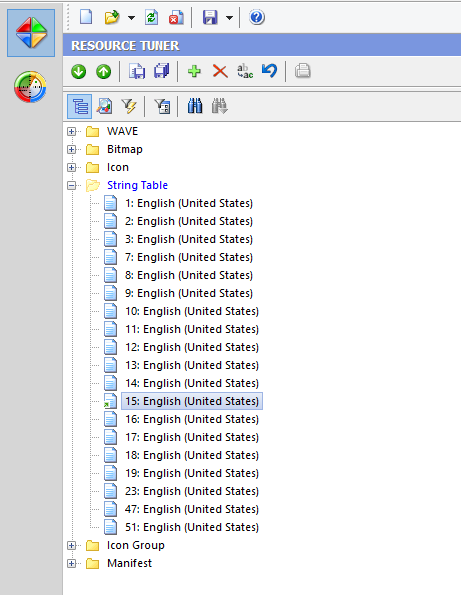Screen dimensions: 461x595
Task: Open the dropdown arrow next to Open file
Action: click(131, 17)
